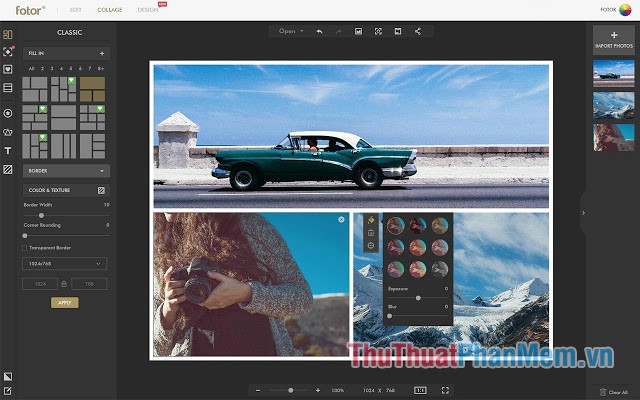Click the Corner Rounding slider handle
The image size is (640, 400).
pyautogui.click(x=25, y=236)
